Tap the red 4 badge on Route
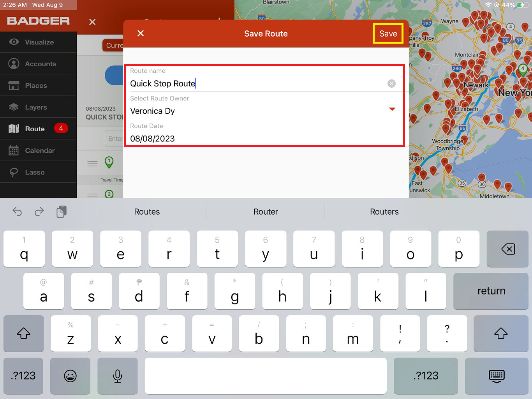Viewport: 532px width, 399px height. (61, 128)
